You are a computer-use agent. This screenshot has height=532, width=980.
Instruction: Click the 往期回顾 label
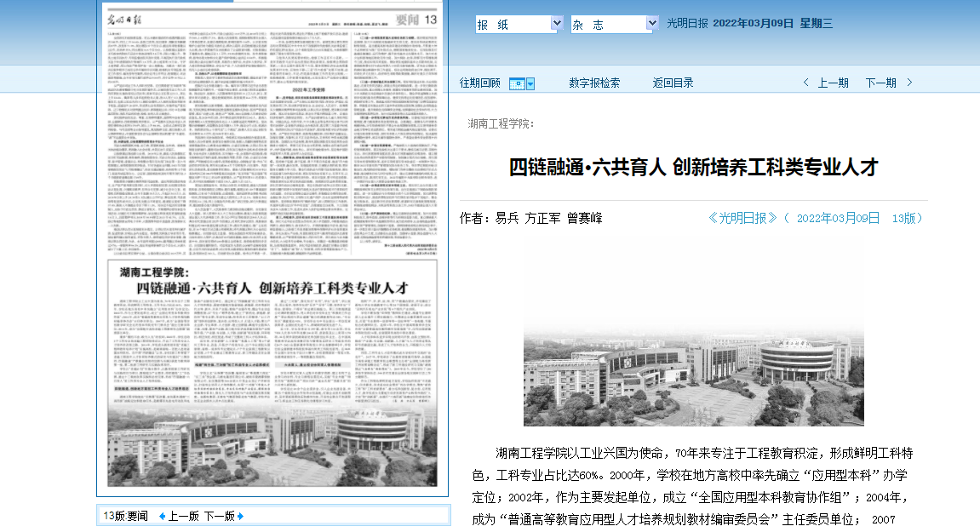(x=480, y=83)
